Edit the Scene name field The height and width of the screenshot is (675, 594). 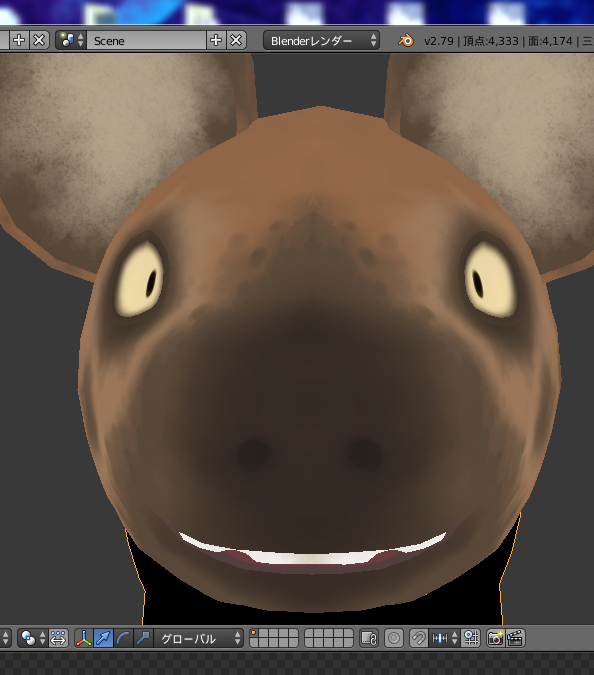coord(146,40)
